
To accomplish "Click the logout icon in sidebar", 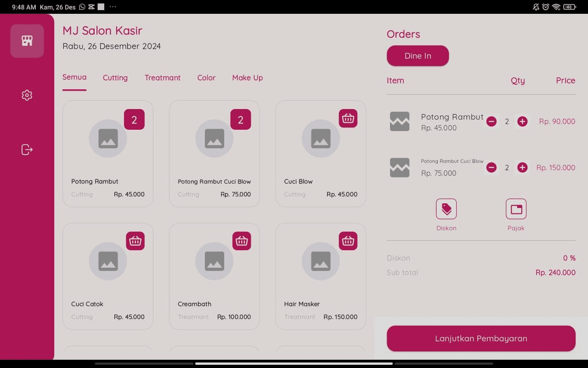I will (x=27, y=149).
